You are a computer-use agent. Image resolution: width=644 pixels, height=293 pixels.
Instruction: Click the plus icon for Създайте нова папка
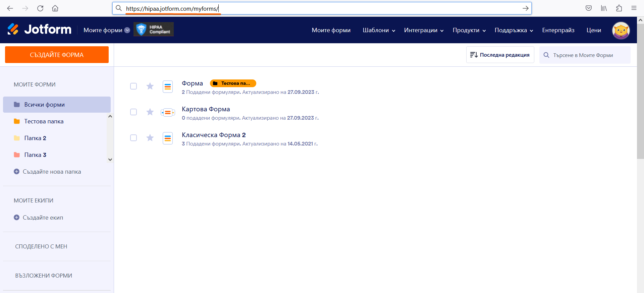[x=16, y=172]
